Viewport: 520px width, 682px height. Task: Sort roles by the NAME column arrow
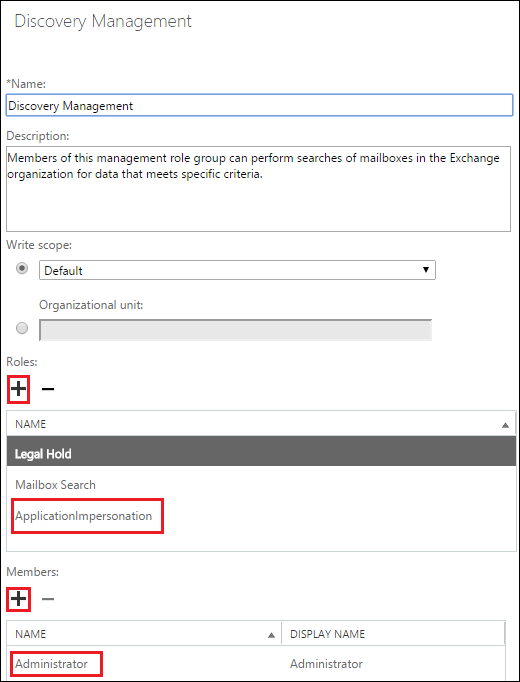click(x=505, y=425)
